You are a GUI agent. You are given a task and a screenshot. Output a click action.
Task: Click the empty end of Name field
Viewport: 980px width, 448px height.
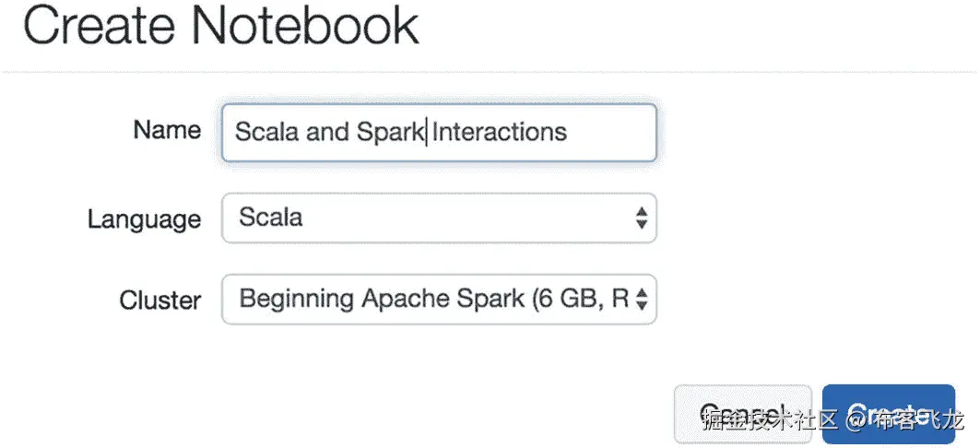coord(613,133)
